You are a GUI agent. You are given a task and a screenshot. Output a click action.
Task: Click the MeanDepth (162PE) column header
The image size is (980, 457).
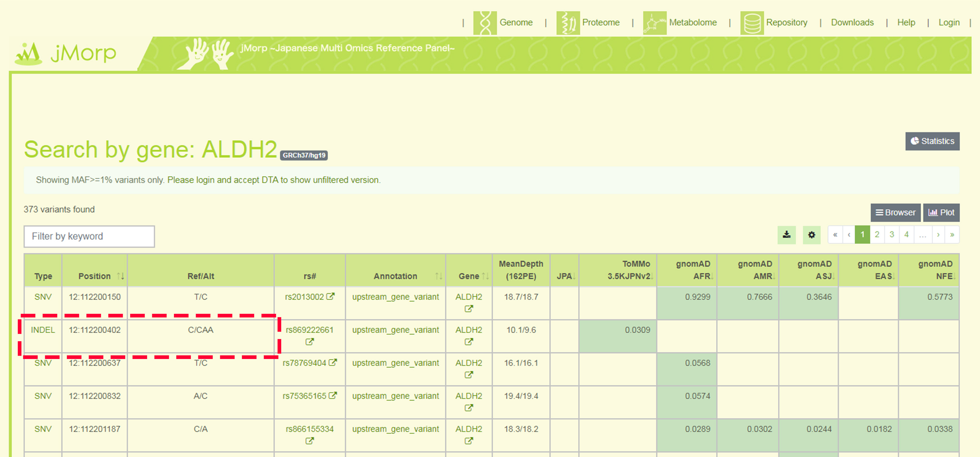521,270
